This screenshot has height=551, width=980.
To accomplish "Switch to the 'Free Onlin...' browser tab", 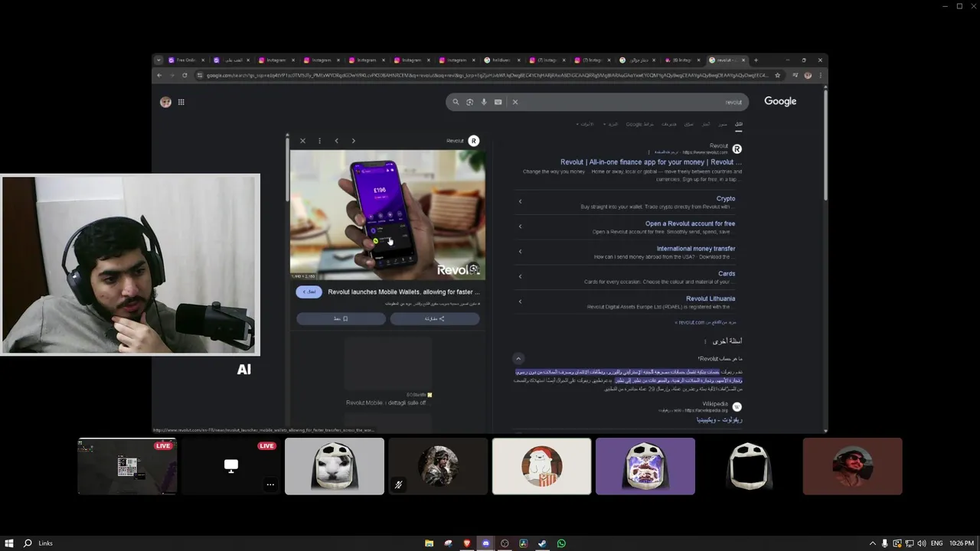I will (187, 60).
